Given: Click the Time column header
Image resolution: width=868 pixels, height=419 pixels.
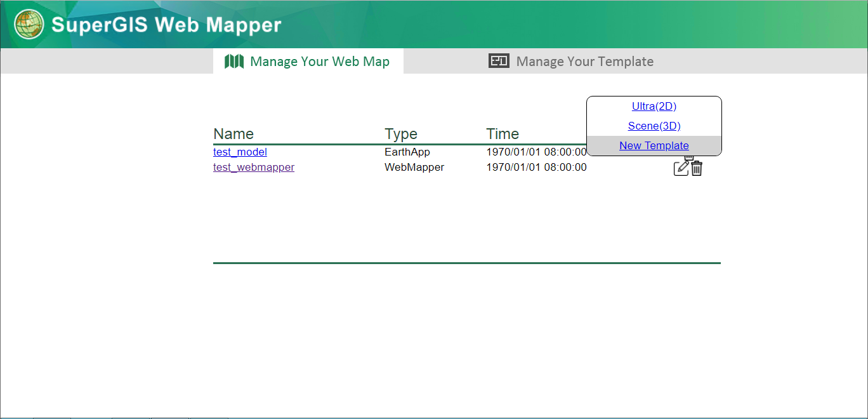Looking at the screenshot, I should point(503,134).
